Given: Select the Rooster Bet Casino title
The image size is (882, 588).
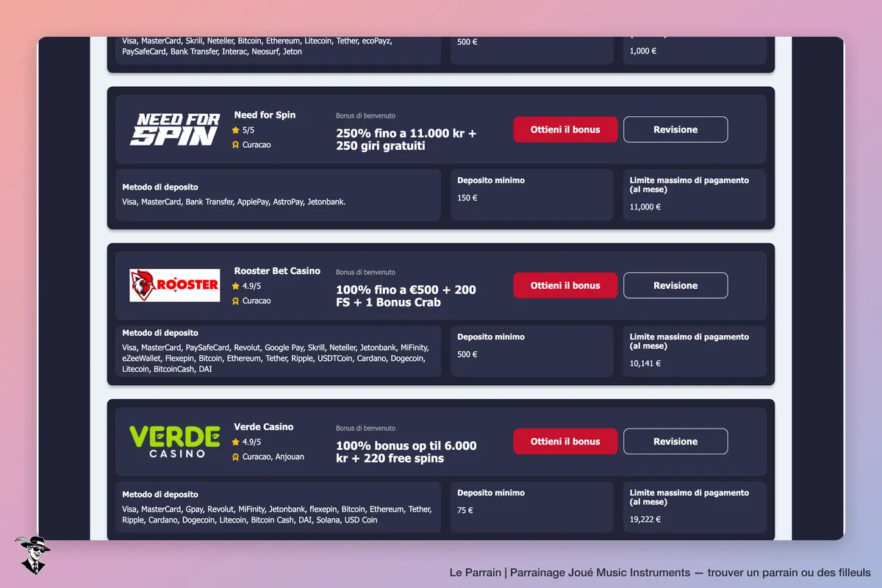Looking at the screenshot, I should (277, 270).
